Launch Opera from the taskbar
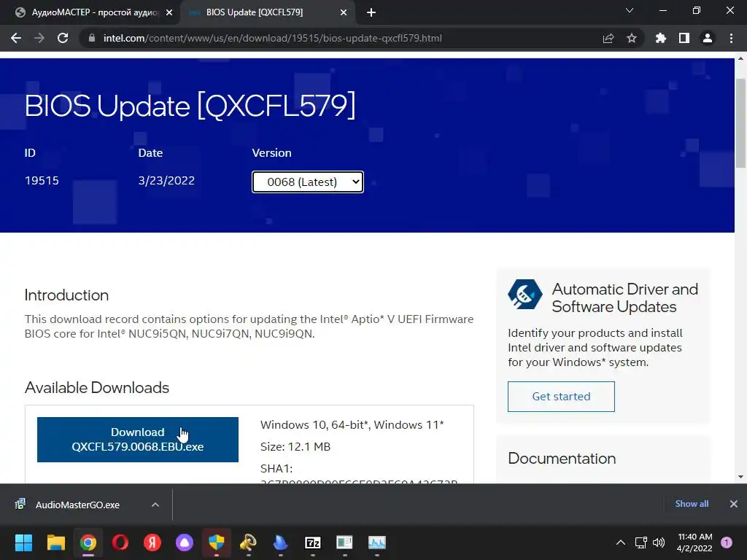The height and width of the screenshot is (560, 747). click(120, 542)
